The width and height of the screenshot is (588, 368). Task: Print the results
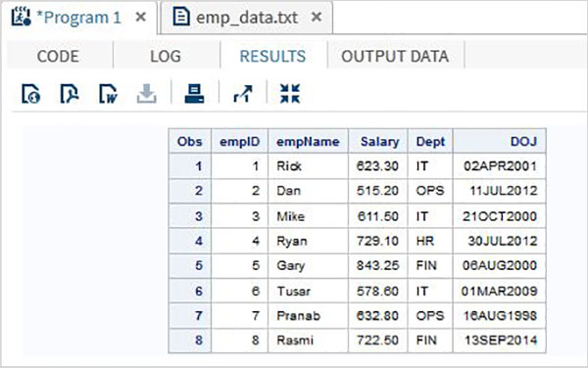coord(195,94)
